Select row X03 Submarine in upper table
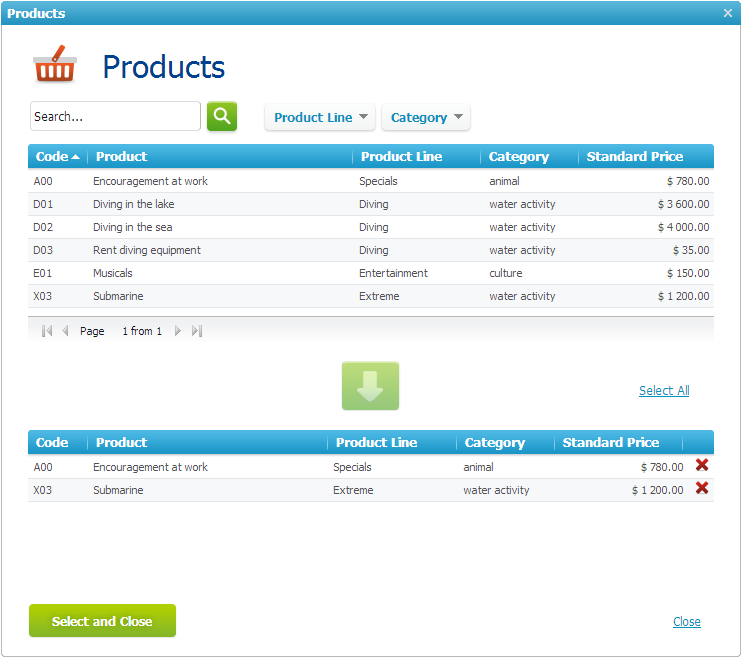The height and width of the screenshot is (657, 742). [371, 296]
